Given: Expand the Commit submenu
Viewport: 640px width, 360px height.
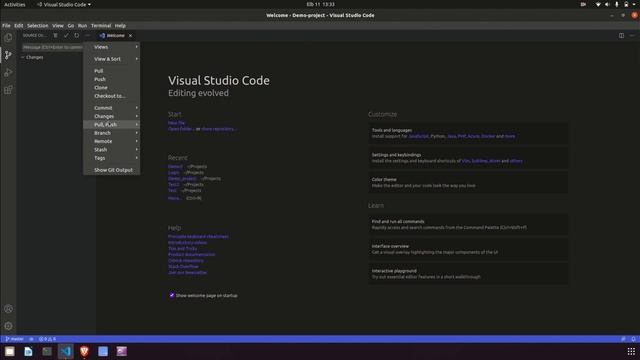Looking at the screenshot, I should 111,108.
